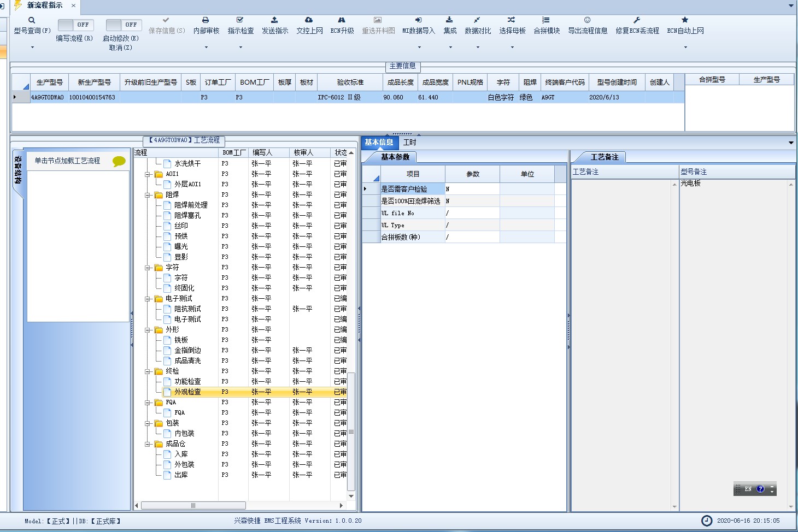Click the 修复ECN丢流程 wrench icon
Screen dimensions: 798x532
[637, 20]
